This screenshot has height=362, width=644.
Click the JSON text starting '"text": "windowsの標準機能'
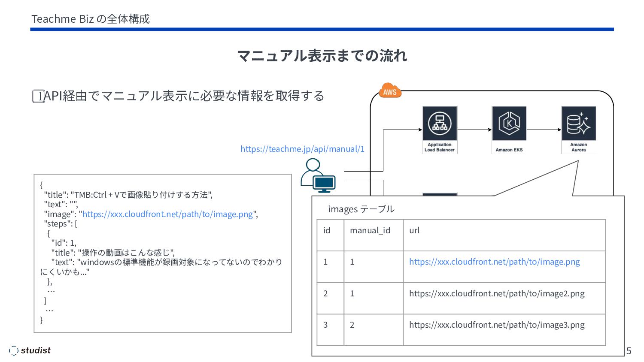161,267
